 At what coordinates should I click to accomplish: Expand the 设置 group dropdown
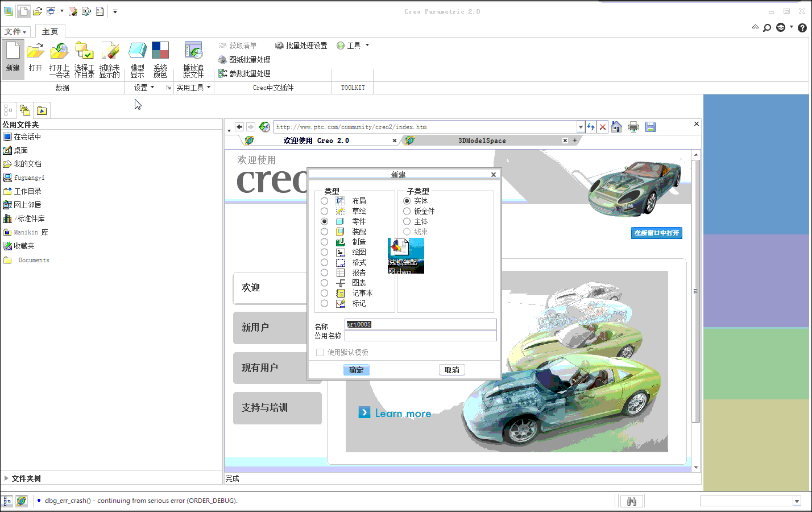pos(144,88)
